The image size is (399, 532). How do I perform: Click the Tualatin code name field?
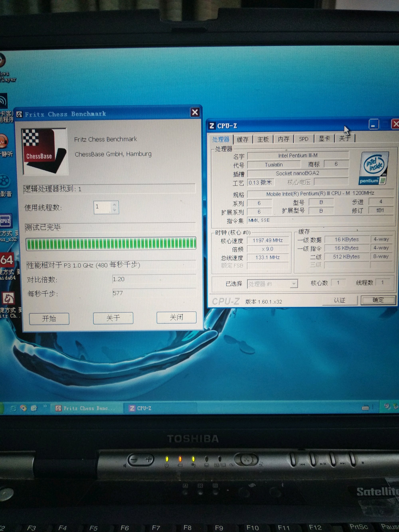coord(274,165)
